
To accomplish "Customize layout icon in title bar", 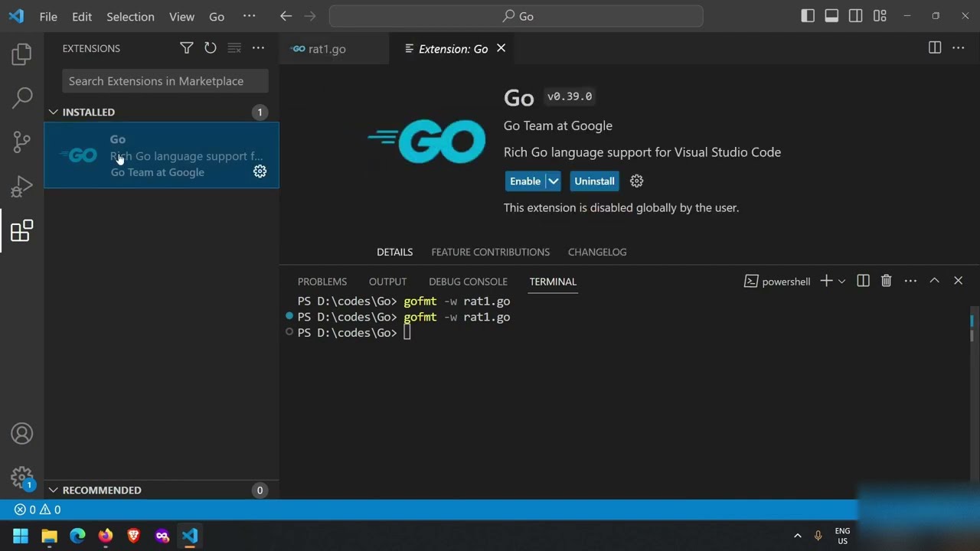I will click(x=880, y=16).
